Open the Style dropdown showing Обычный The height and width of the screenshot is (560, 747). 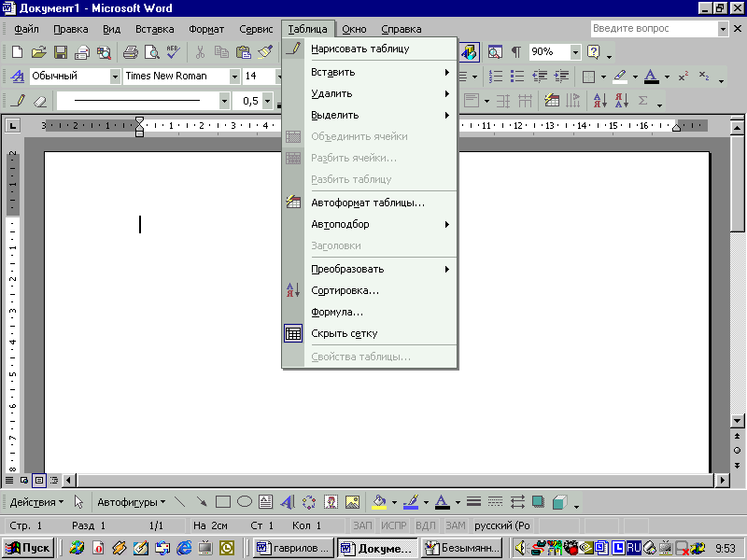click(x=115, y=77)
